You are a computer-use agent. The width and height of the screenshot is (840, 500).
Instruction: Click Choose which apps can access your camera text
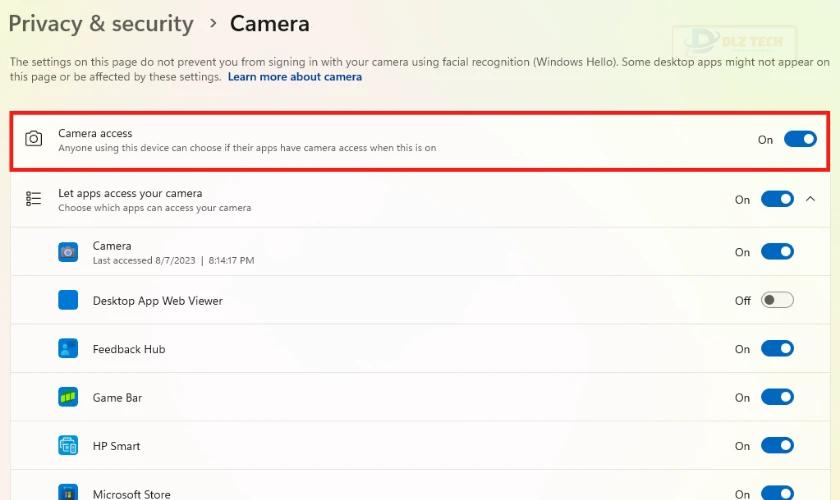154,207
